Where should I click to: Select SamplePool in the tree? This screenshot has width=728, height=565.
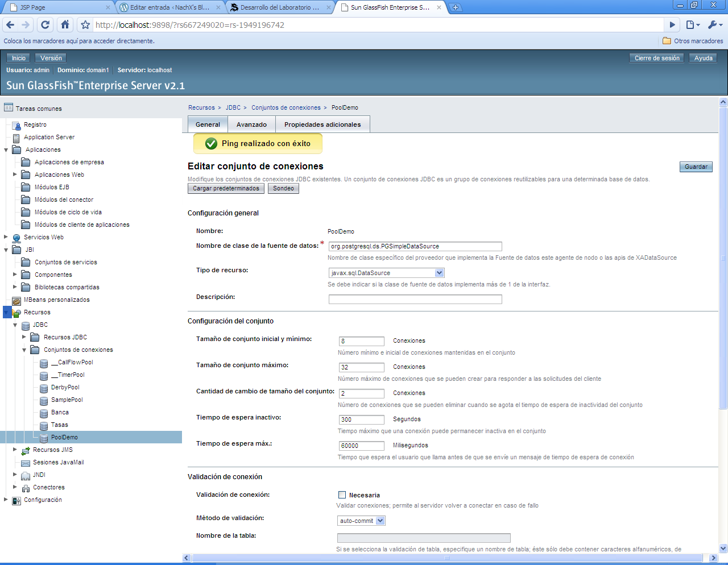(67, 400)
